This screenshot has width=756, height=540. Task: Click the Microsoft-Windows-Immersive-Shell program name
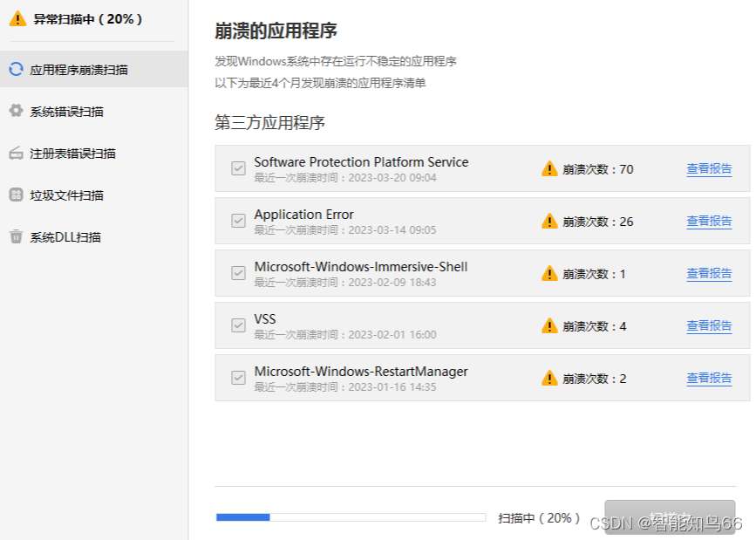[361, 267]
